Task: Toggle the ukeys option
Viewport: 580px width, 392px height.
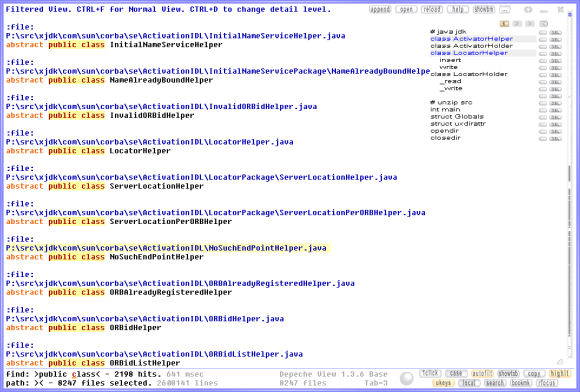Action: 443,383
